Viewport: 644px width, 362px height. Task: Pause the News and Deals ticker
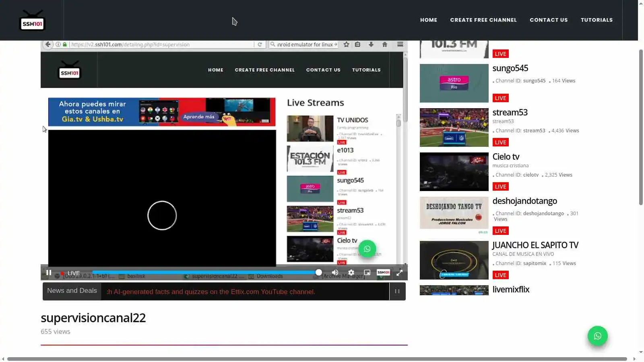397,291
